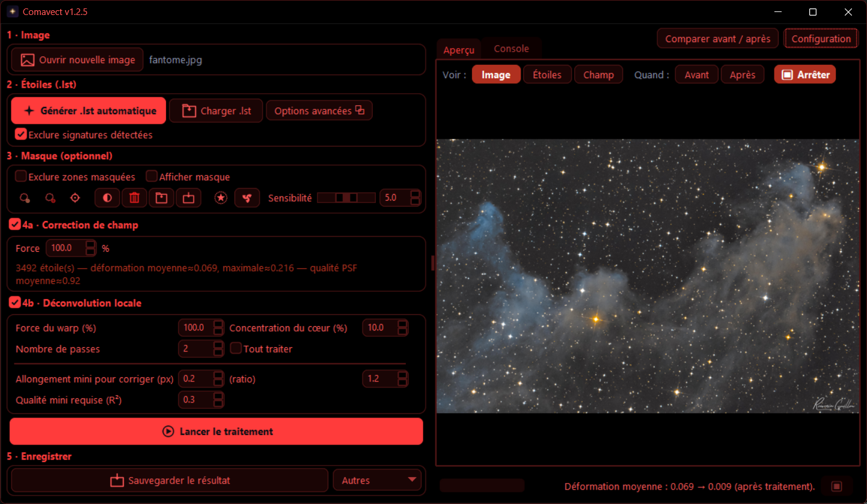The width and height of the screenshot is (867, 504).
Task: Open the Configuration button
Action: (821, 38)
